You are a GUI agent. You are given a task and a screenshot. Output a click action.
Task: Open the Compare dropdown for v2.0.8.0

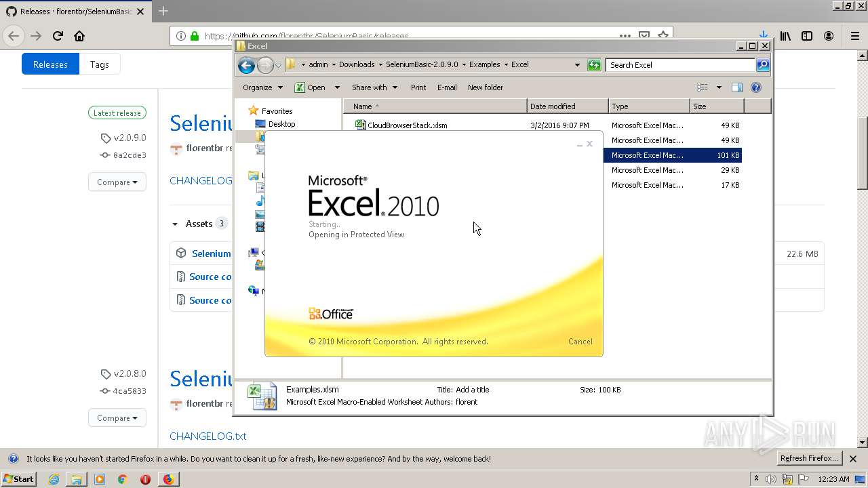coord(117,418)
